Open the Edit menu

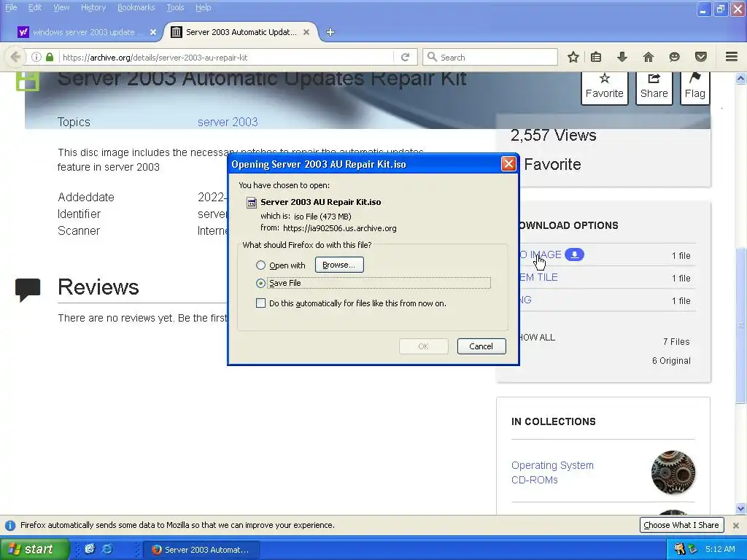point(35,7)
